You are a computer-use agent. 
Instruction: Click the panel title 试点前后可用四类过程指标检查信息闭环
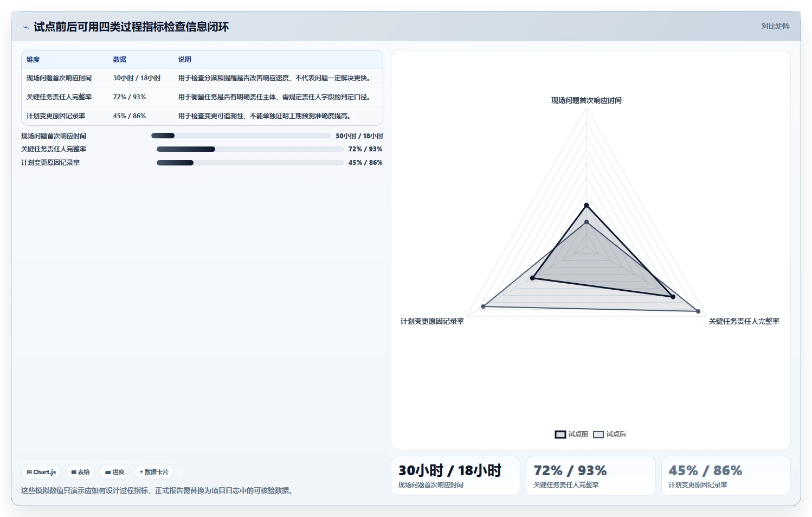pyautogui.click(x=131, y=27)
